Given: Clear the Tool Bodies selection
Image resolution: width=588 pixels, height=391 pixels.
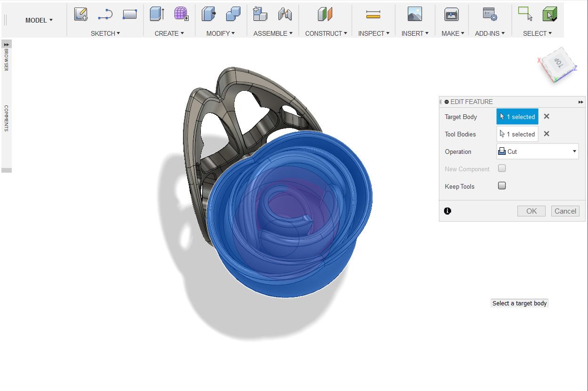Looking at the screenshot, I should click(x=547, y=134).
